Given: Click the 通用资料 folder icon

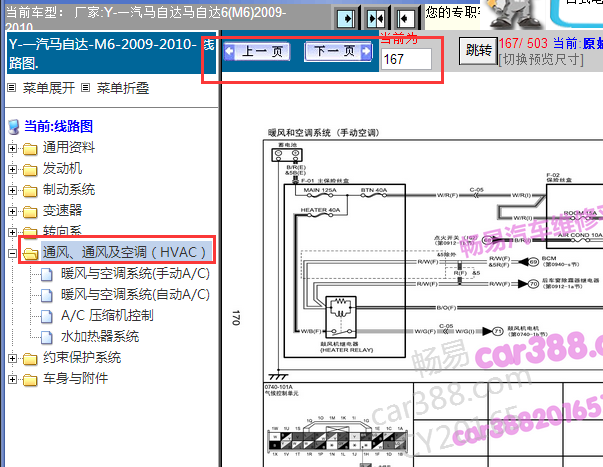Looking at the screenshot, I should pyautogui.click(x=30, y=148).
